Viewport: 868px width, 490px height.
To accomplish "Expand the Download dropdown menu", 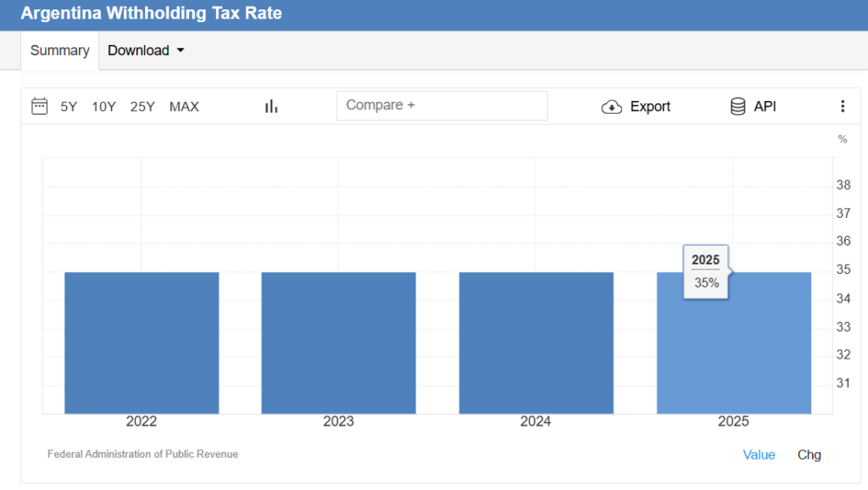I will pyautogui.click(x=146, y=51).
